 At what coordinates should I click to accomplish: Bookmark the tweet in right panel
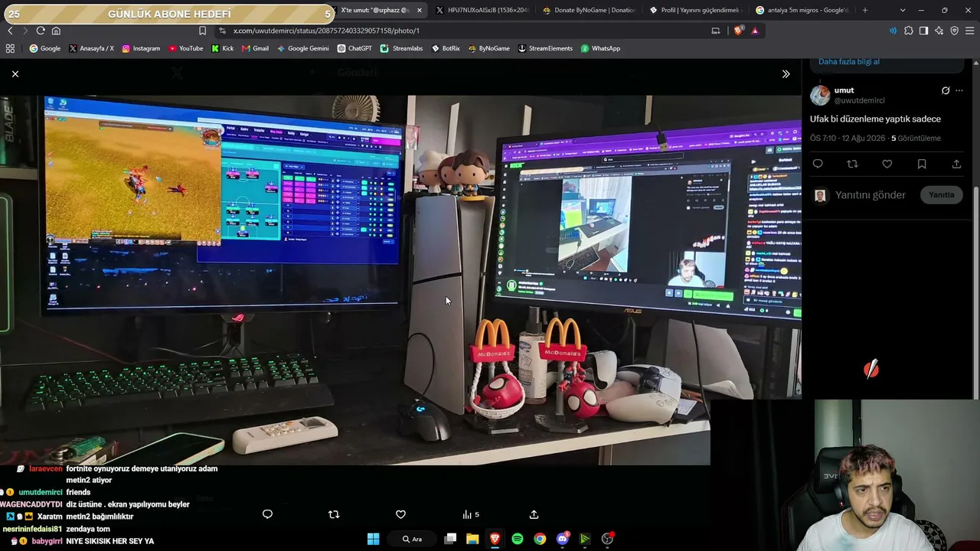coord(922,164)
